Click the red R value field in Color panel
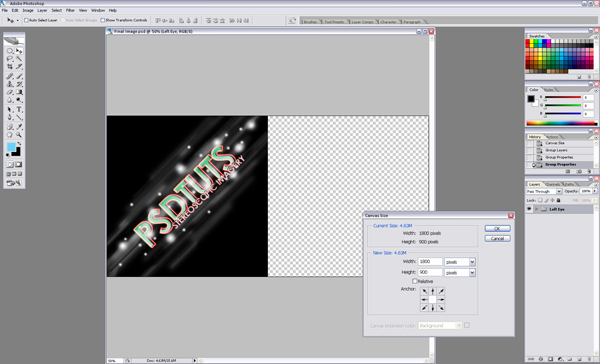Viewport: 600px width, 364px height. (588, 98)
